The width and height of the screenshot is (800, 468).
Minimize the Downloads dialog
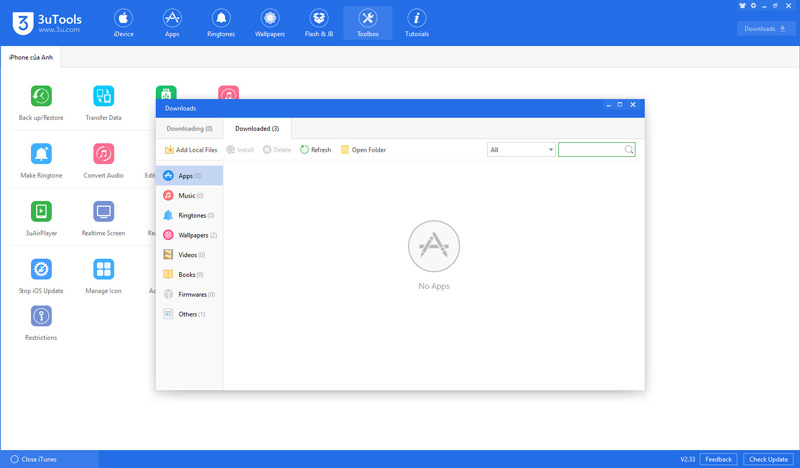tap(608, 105)
